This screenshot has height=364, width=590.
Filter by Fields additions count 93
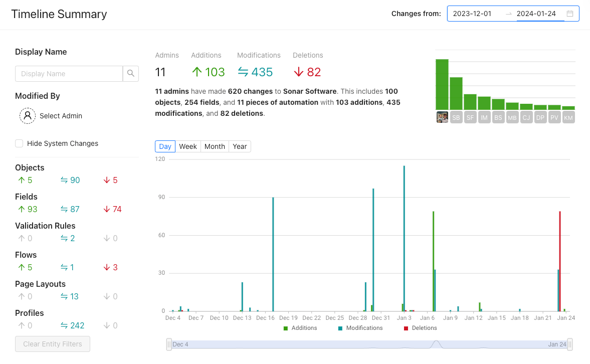[x=28, y=209]
